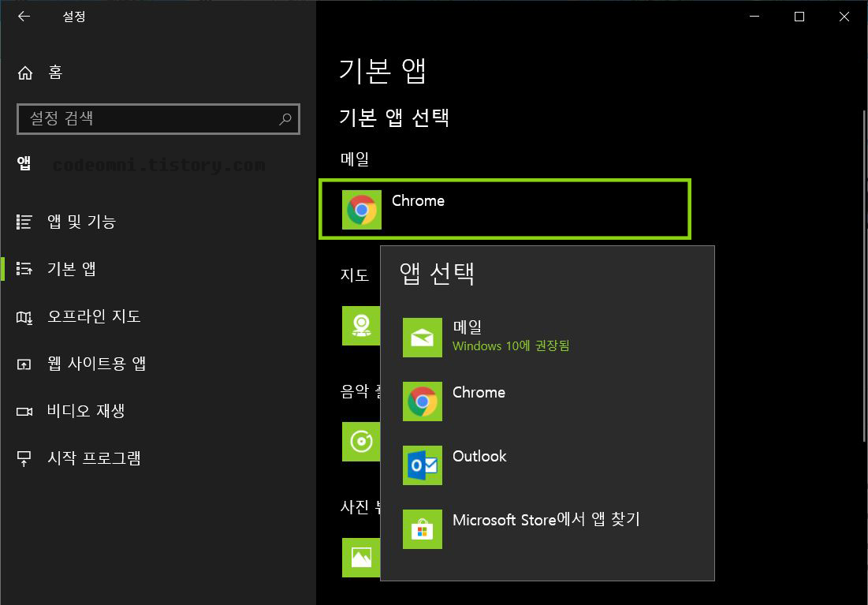Minimize the settings window
Image resolution: width=868 pixels, height=605 pixels.
754,17
